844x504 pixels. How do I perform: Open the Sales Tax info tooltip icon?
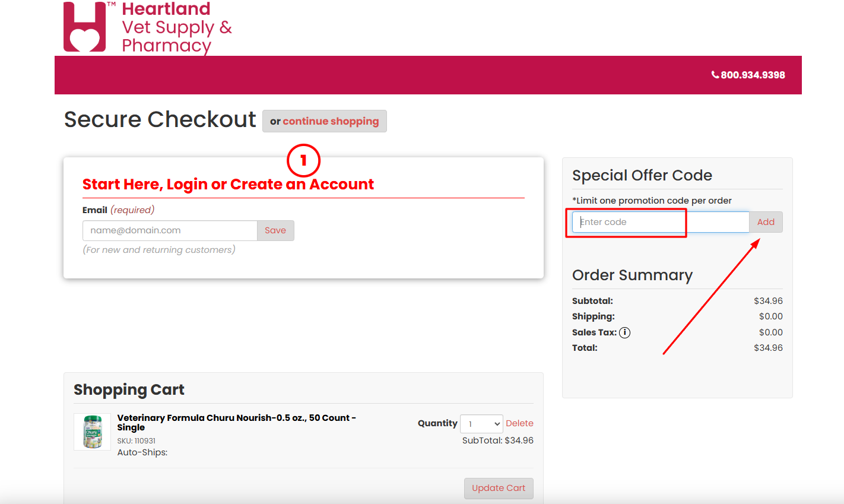tap(624, 332)
